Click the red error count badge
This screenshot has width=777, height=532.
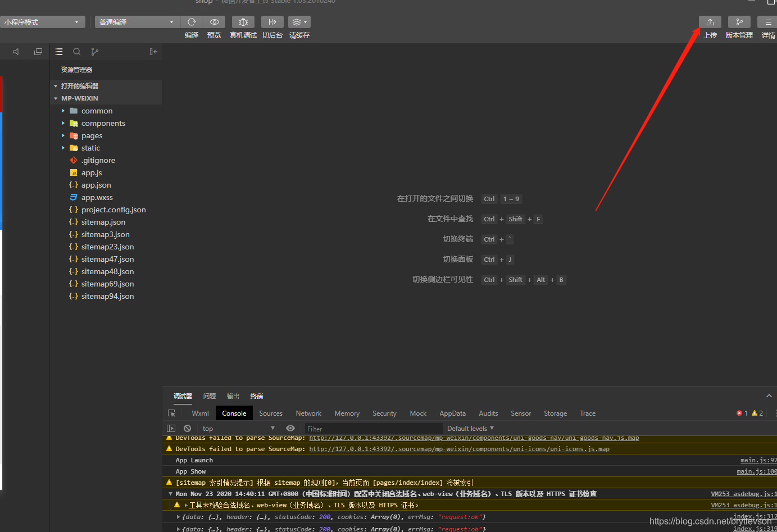[x=742, y=413]
